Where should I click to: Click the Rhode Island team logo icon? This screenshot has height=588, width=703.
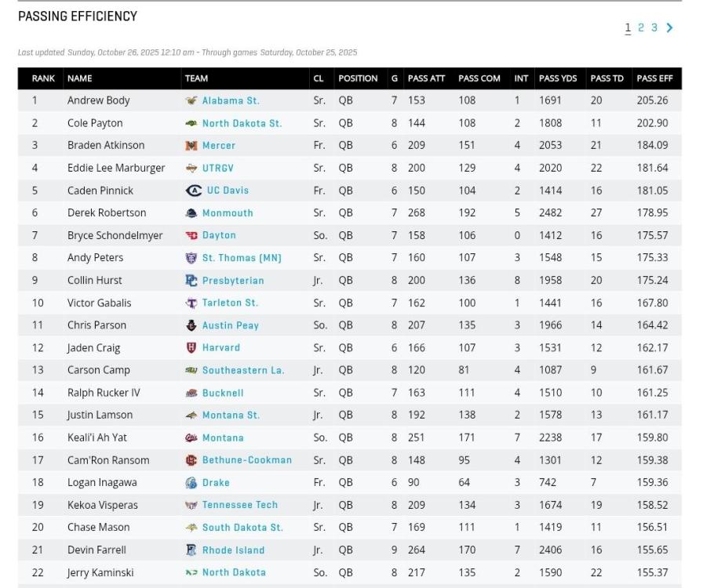click(191, 550)
